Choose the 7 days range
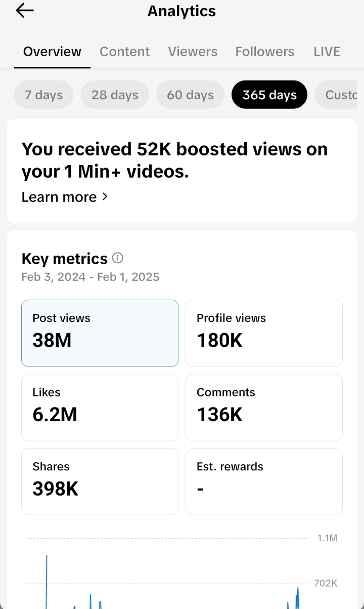Viewport: 364px width, 609px height. click(44, 95)
